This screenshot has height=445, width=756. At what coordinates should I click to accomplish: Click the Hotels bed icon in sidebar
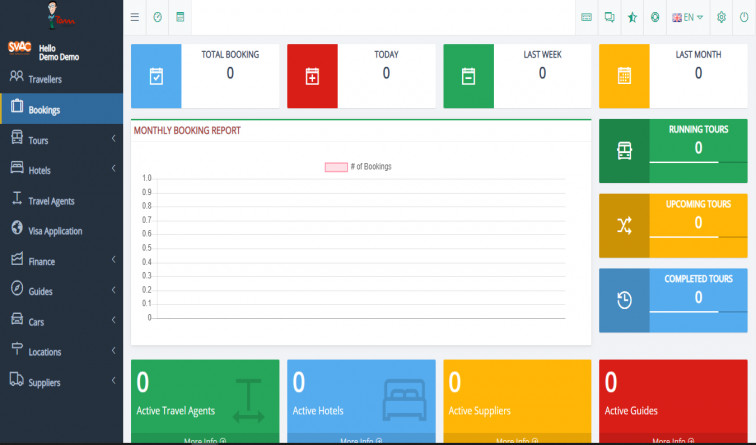coord(17,167)
